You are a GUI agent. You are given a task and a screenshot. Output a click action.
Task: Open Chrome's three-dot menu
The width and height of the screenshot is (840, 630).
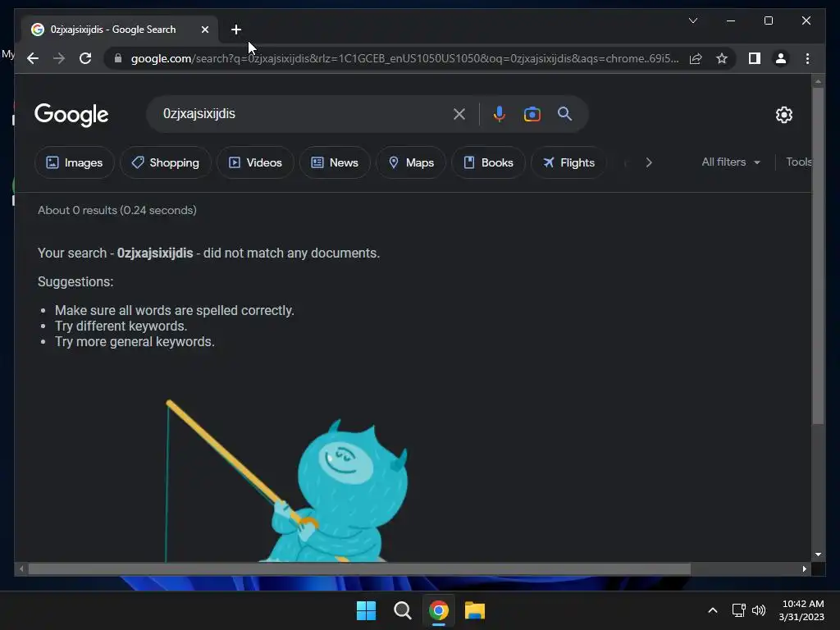(807, 58)
